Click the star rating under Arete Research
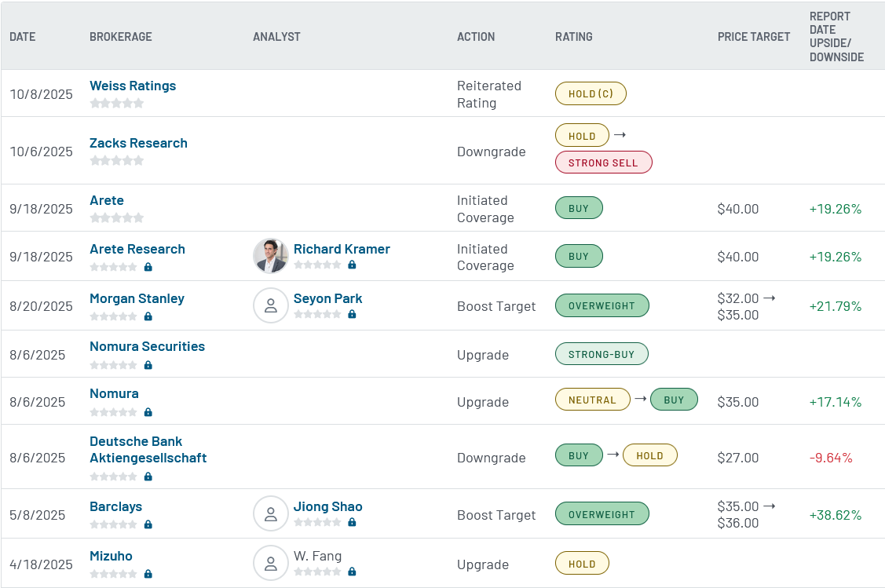Image resolution: width=885 pixels, height=588 pixels. (x=113, y=267)
